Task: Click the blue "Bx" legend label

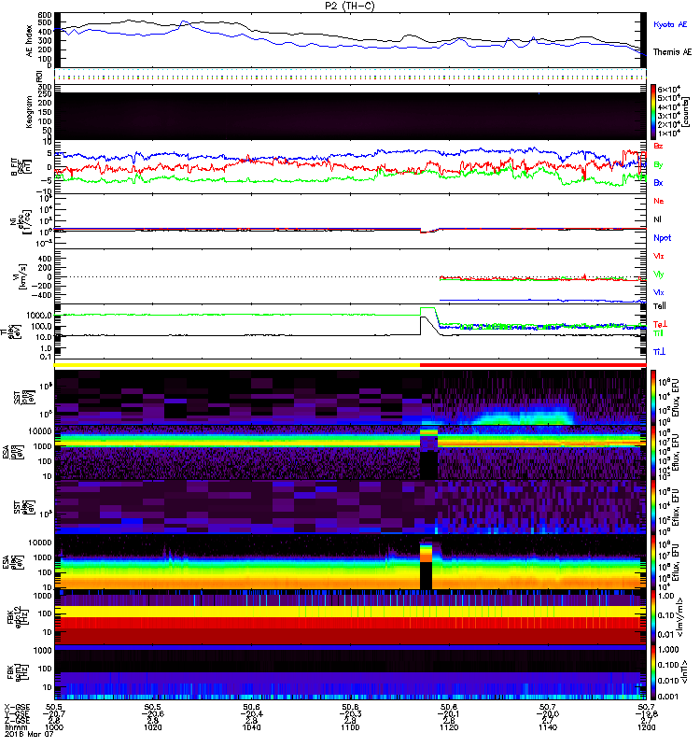Action: point(658,182)
